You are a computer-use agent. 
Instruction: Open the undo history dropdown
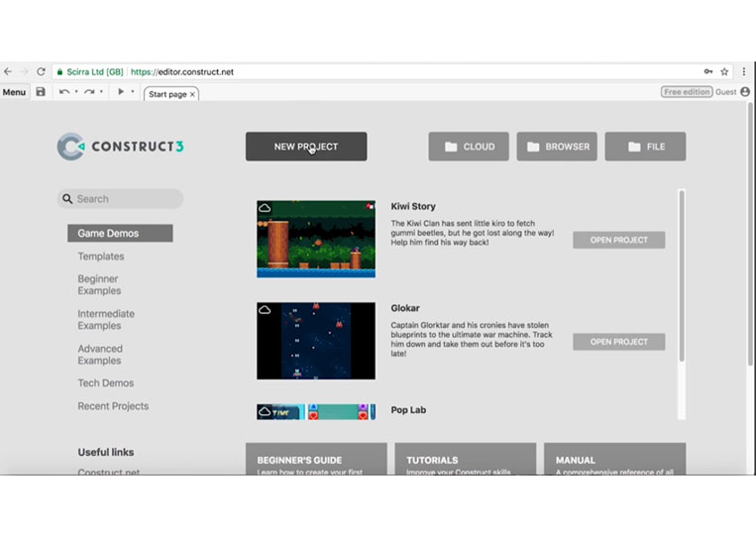click(76, 91)
